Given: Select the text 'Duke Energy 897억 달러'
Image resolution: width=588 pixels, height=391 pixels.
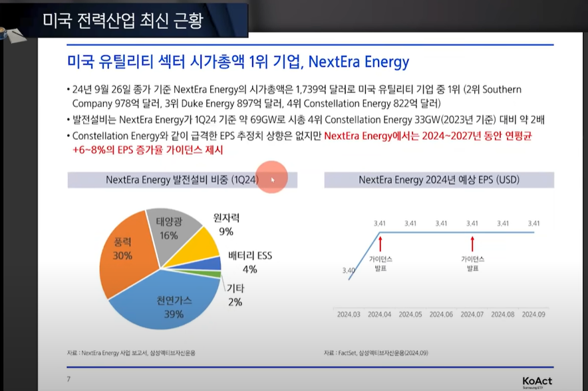Looking at the screenshot, I should (233, 104).
